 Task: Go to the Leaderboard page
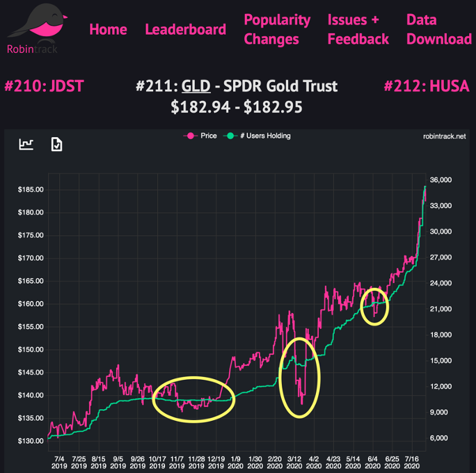coord(185,29)
